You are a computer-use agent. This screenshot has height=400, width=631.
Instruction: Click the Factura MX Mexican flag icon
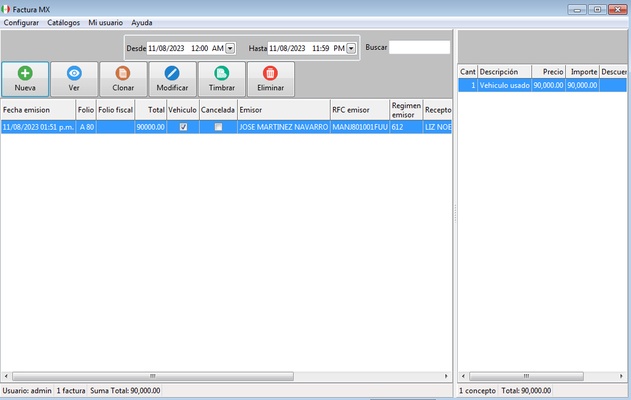pyautogui.click(x=6, y=9)
